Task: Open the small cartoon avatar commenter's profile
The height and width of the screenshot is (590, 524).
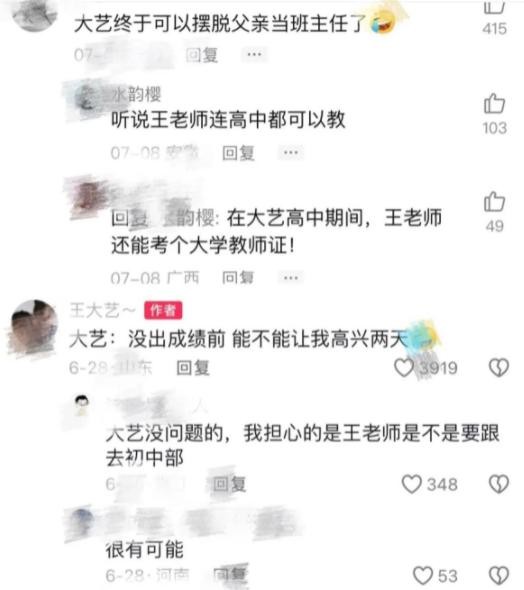Action: 81,405
